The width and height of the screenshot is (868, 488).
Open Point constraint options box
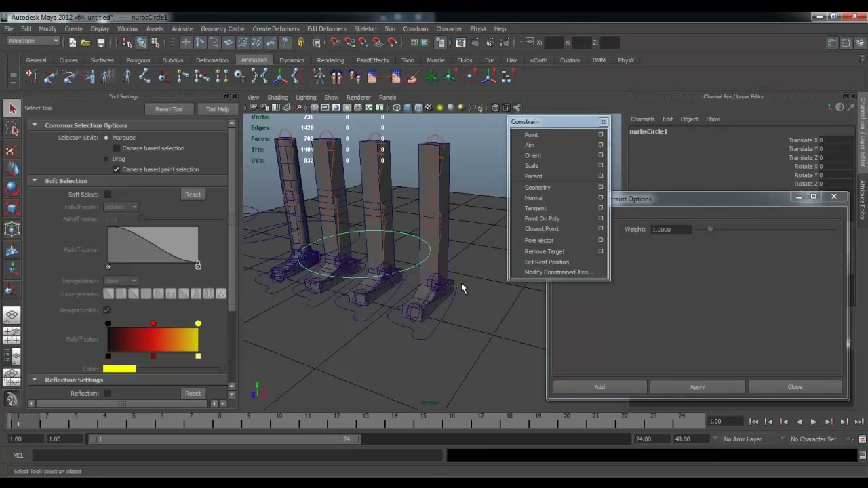600,135
